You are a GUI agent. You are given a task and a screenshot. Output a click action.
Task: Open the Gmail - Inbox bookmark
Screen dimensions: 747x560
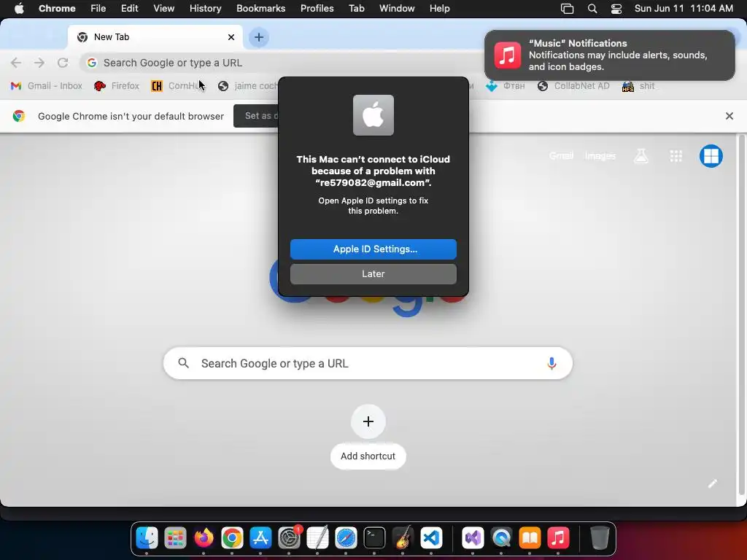click(46, 86)
